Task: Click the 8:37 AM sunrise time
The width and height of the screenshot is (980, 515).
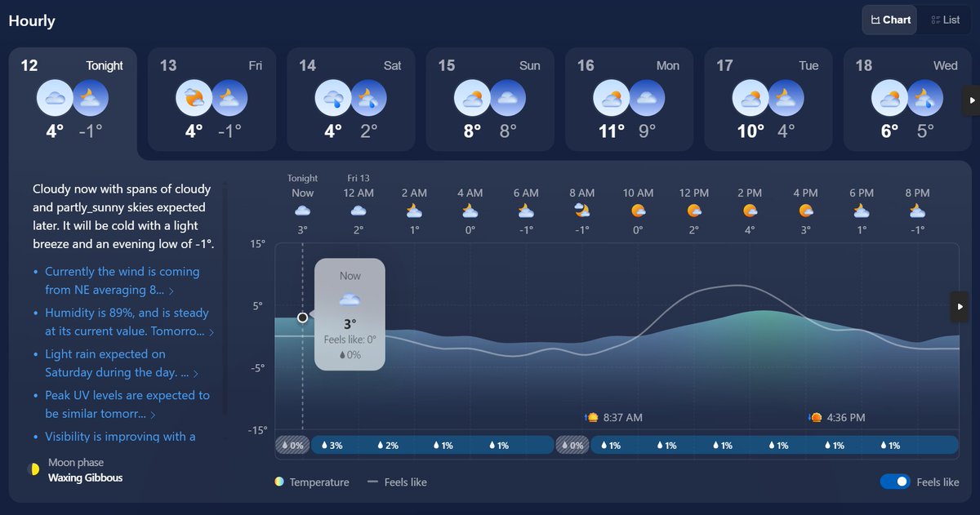Action: [623, 417]
